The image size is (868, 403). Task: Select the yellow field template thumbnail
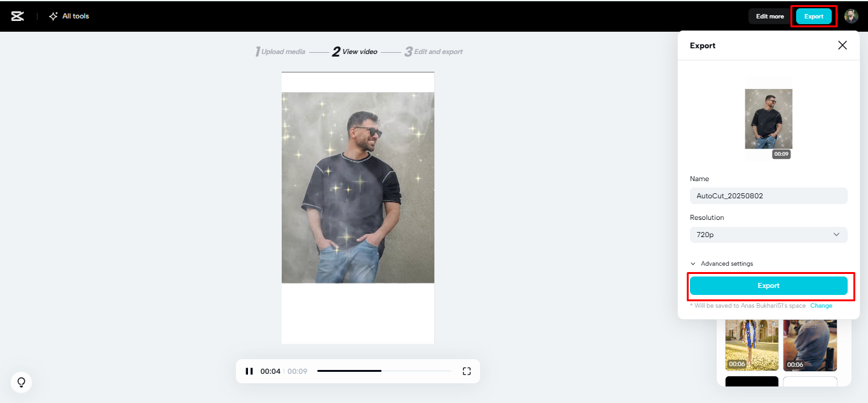point(752,344)
